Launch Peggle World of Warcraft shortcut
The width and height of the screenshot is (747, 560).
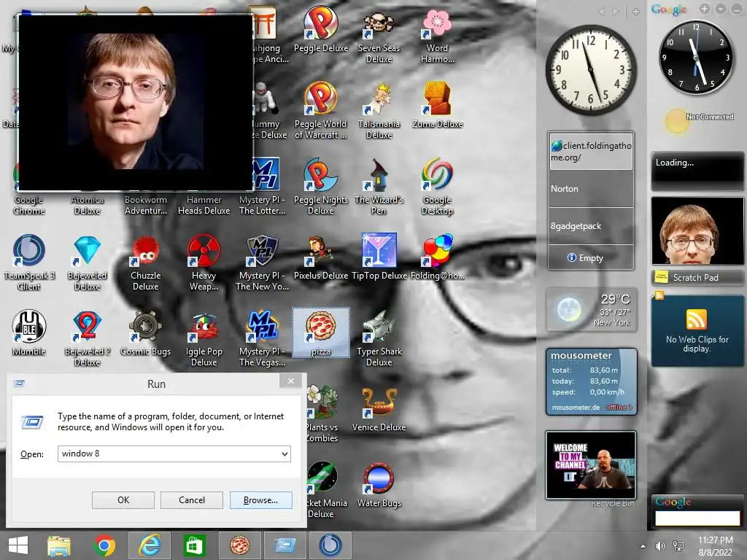coord(321,111)
